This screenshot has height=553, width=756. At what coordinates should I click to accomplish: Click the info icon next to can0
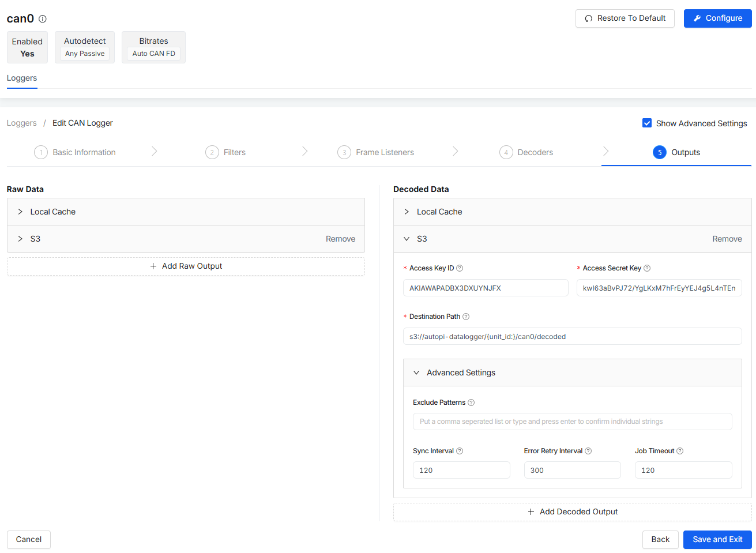tap(43, 19)
